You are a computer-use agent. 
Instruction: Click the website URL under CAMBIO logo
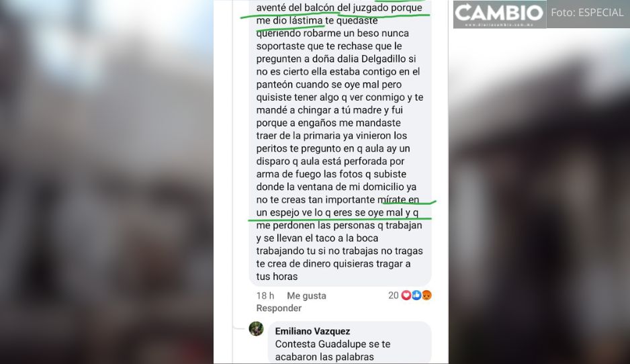tap(500, 24)
